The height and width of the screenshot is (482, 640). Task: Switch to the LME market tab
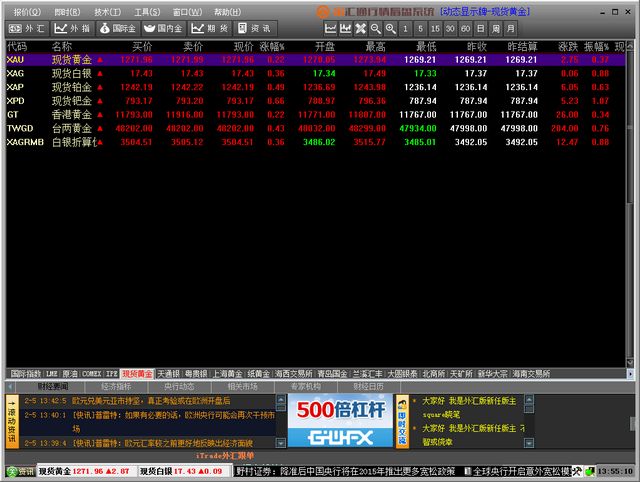point(52,373)
